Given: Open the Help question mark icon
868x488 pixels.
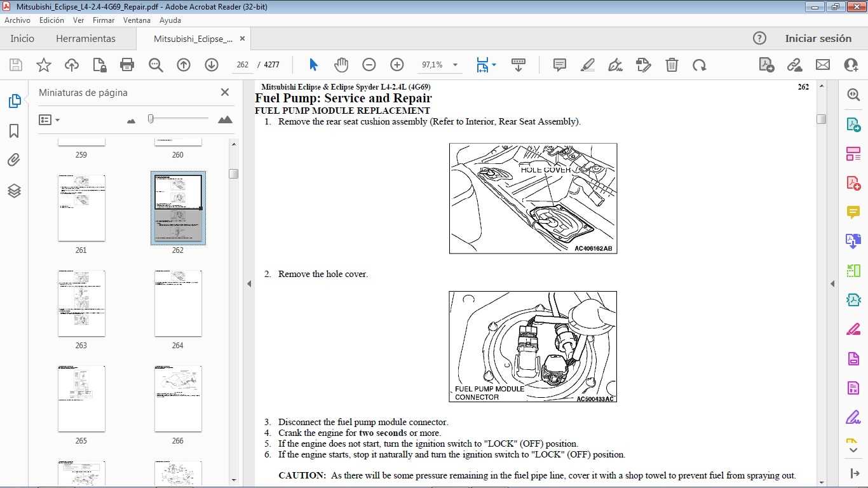Looking at the screenshot, I should click(x=759, y=38).
